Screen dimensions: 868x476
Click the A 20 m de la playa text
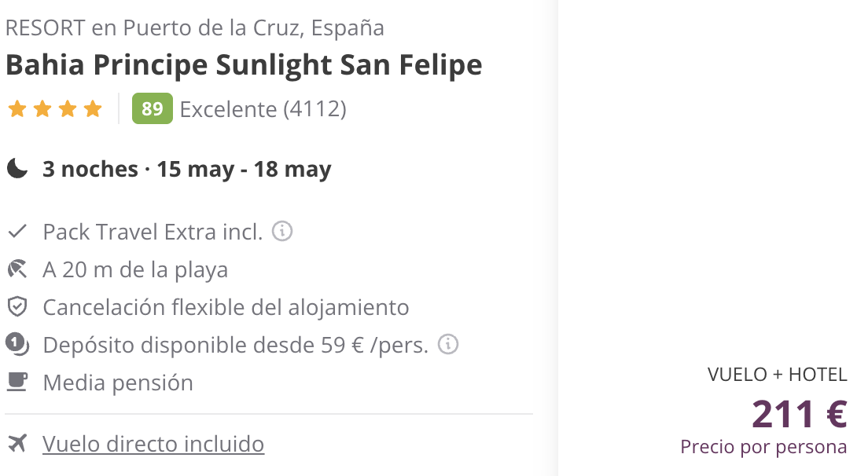point(135,269)
